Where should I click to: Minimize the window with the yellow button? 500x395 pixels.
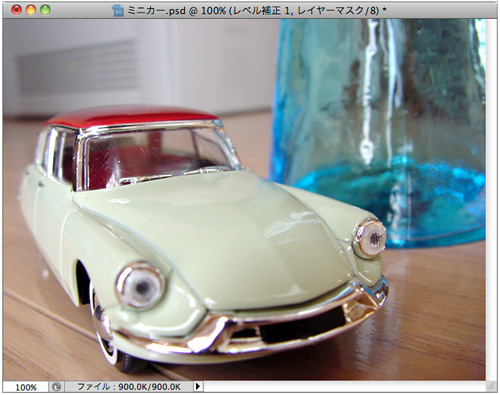[31, 10]
